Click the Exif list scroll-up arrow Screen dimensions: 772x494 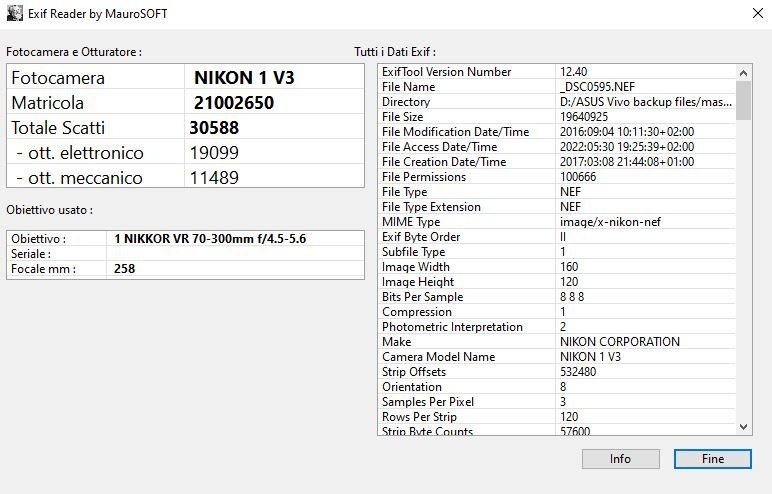pos(743,73)
